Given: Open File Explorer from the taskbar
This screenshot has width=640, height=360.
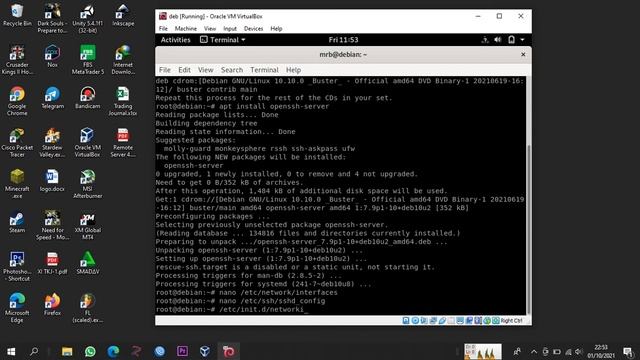Looking at the screenshot, I should coord(67,351).
